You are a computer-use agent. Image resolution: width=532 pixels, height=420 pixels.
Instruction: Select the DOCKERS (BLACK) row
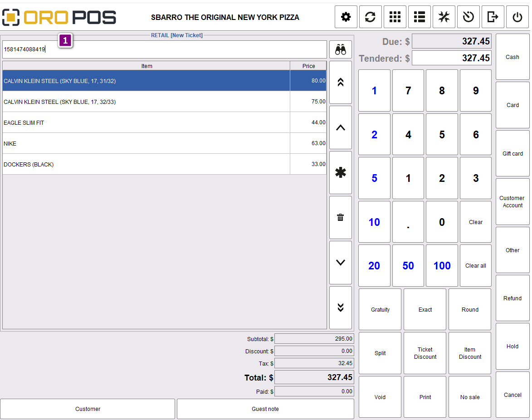tap(164, 164)
